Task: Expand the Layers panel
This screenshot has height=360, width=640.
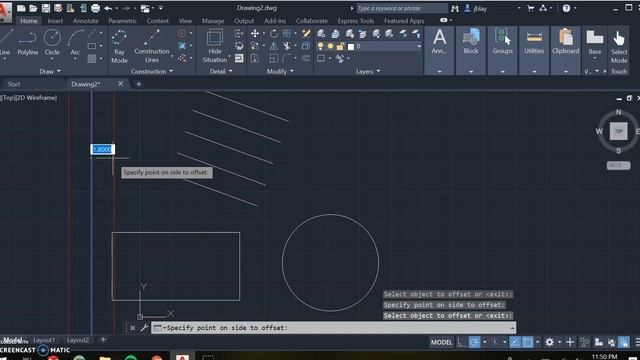Action: coord(368,71)
